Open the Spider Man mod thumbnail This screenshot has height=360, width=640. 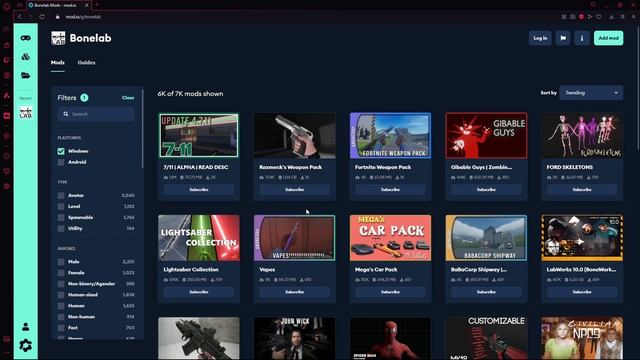(390, 338)
